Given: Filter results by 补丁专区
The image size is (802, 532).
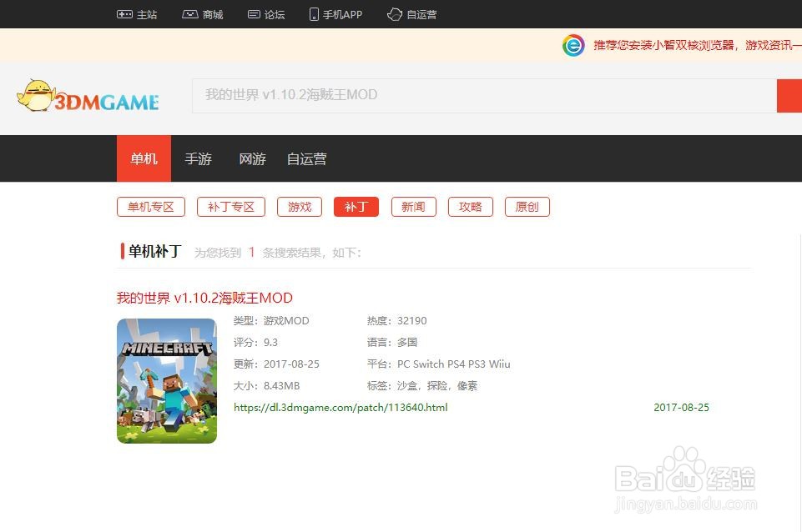Looking at the screenshot, I should click(231, 207).
